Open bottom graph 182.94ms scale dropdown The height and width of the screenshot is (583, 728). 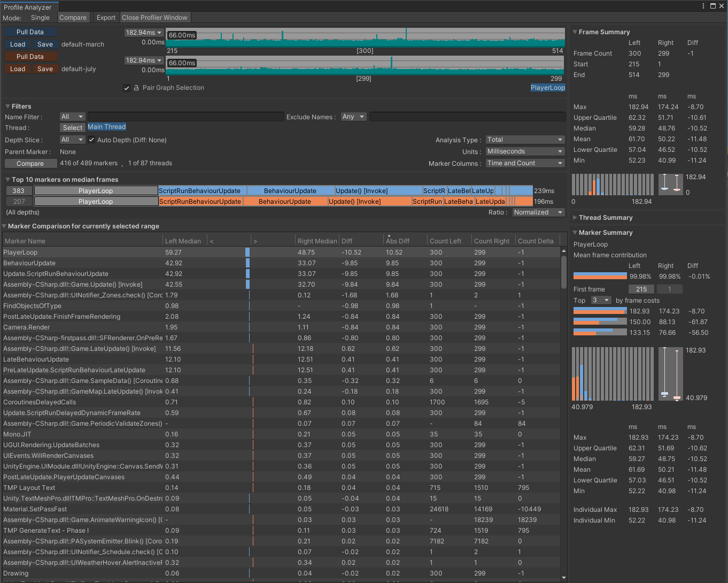[x=144, y=60]
